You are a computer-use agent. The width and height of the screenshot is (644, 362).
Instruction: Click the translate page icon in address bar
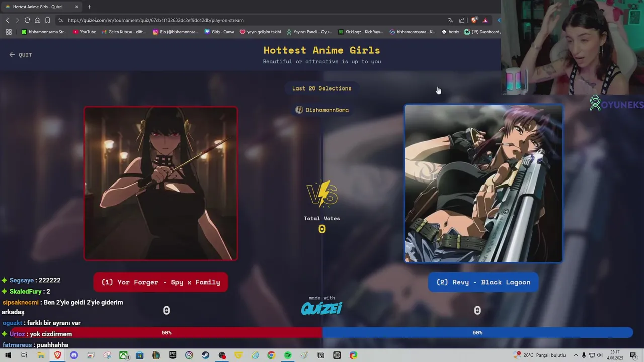pyautogui.click(x=450, y=20)
